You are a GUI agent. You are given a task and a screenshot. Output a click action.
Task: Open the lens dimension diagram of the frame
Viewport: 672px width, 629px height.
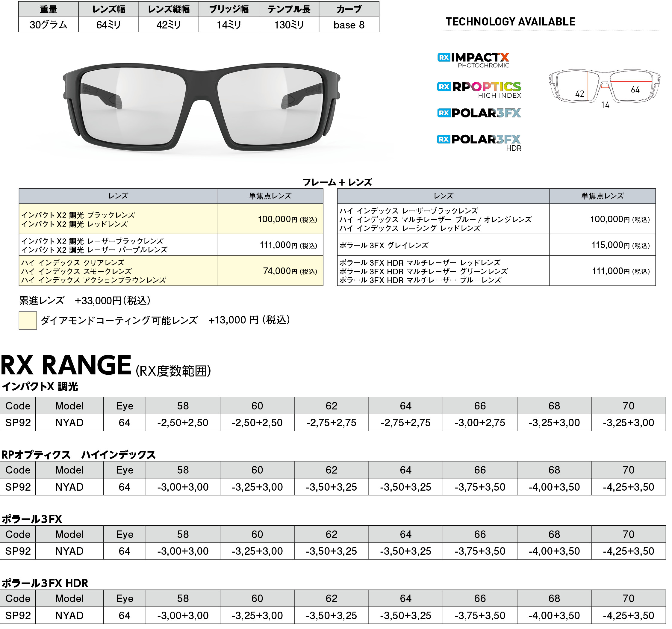604,89
